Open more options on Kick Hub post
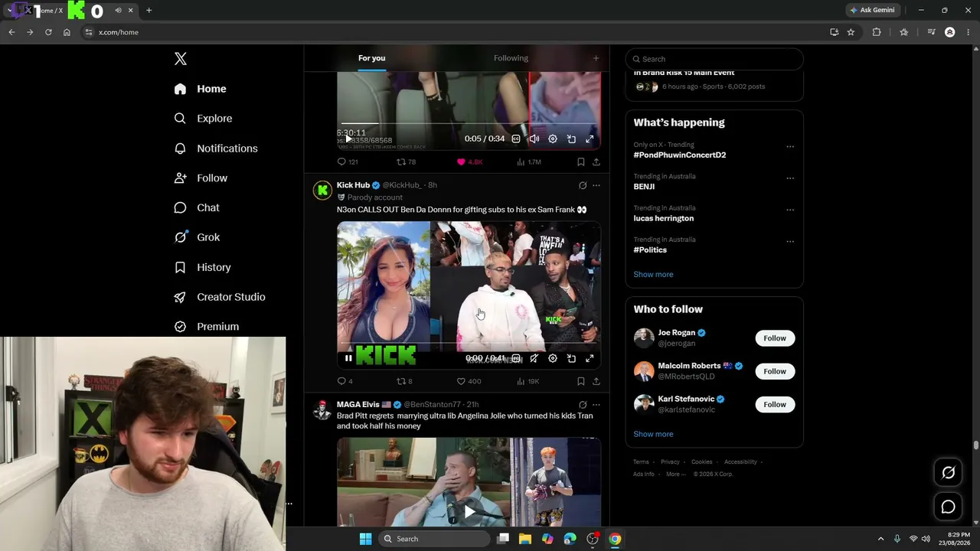980x551 pixels. coord(596,185)
